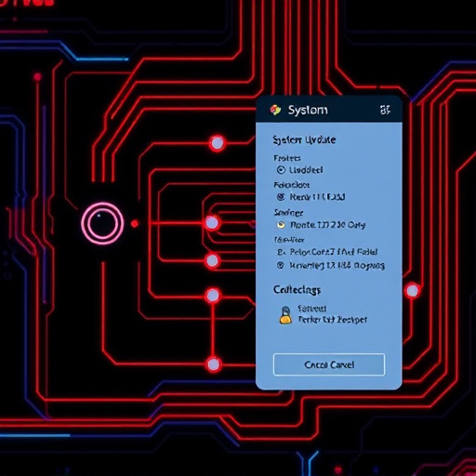This screenshot has height=476, width=476.
Task: Click the yellow padlock icon under the last heading
Action: (x=285, y=315)
